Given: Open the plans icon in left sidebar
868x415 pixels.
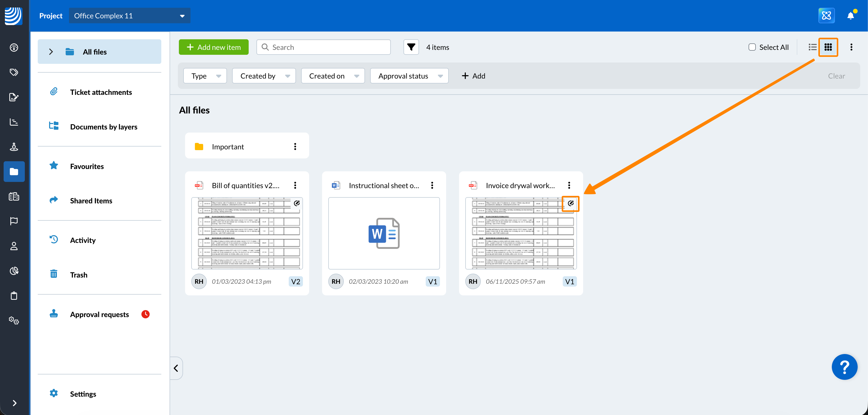Looking at the screenshot, I should click(x=14, y=196).
